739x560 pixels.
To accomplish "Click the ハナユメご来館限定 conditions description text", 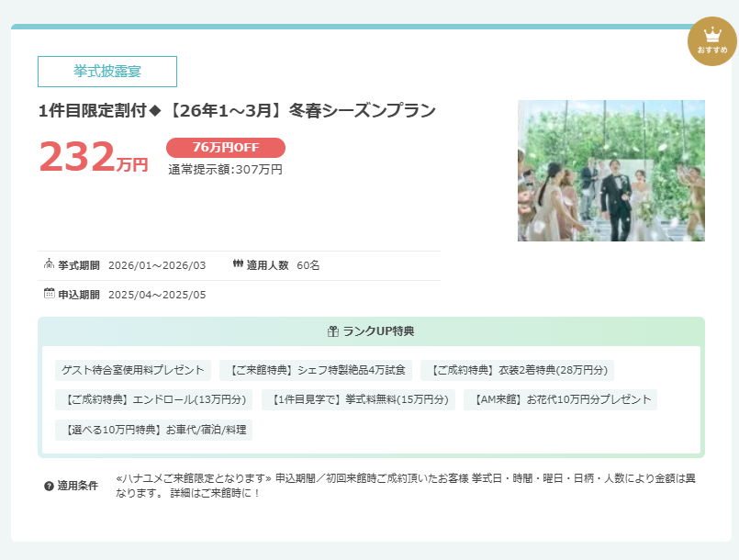I will point(406,486).
